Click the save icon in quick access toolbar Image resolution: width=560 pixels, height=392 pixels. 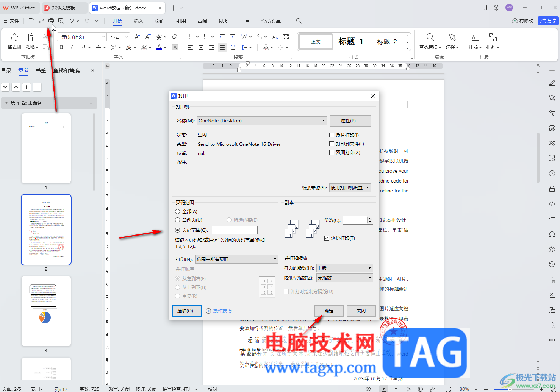click(31, 21)
